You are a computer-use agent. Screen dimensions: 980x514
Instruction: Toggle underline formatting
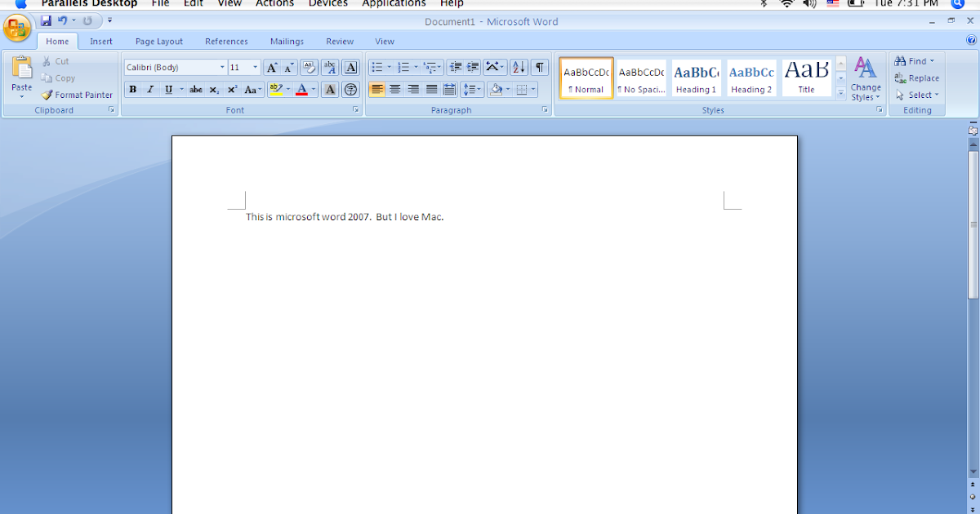(167, 90)
